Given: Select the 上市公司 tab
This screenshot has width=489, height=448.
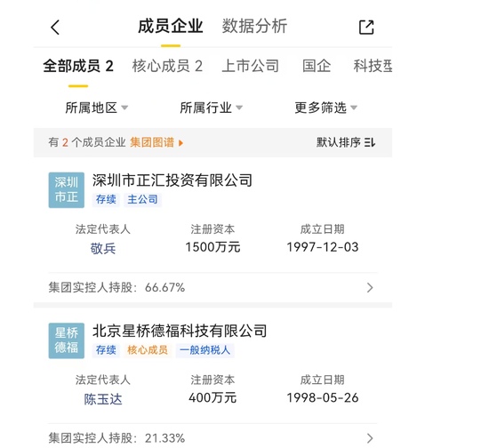Looking at the screenshot, I should point(251,66).
